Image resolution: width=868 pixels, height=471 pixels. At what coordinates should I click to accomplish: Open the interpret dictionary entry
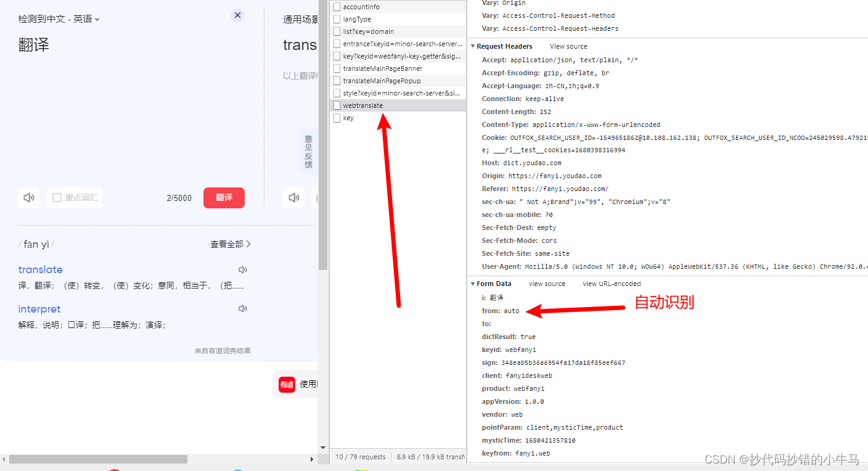coord(39,309)
